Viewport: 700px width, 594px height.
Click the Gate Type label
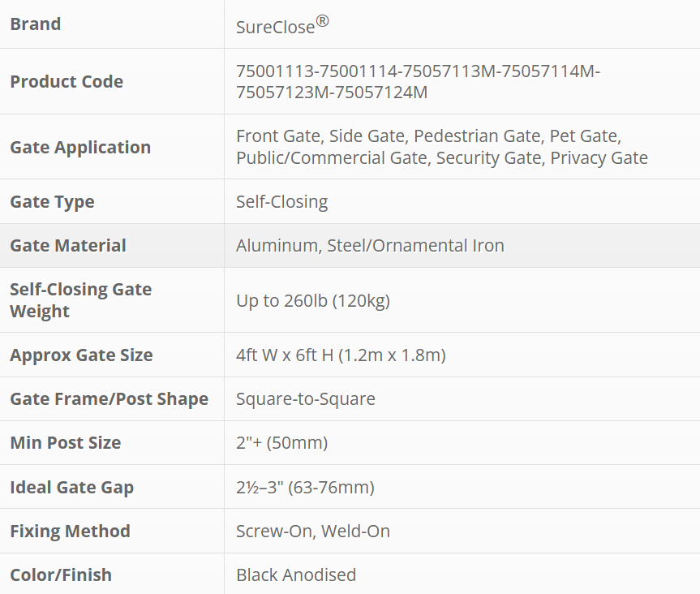[x=52, y=202]
